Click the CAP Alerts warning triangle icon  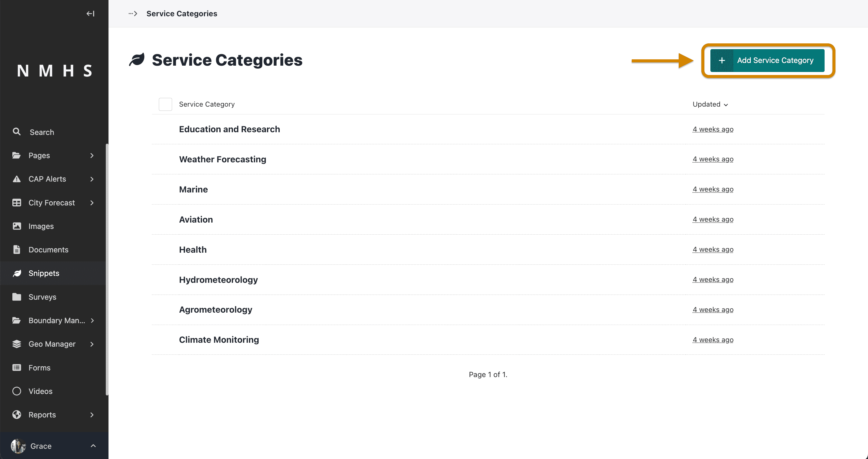(17, 179)
